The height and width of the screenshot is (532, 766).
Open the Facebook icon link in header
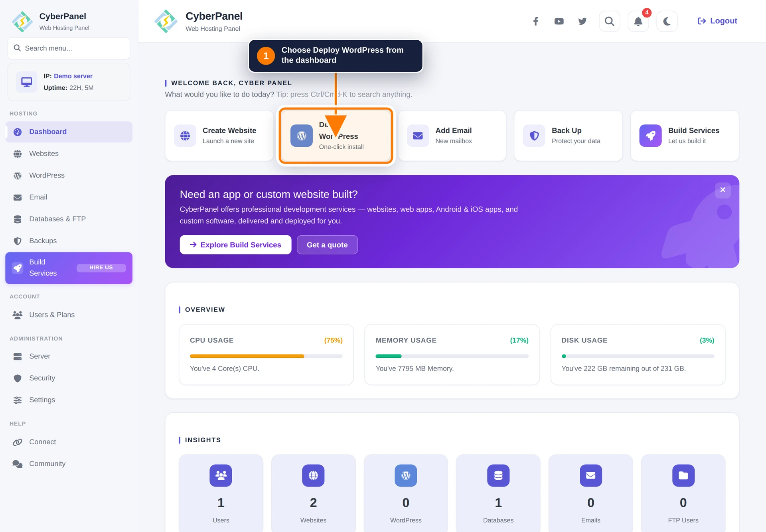click(536, 21)
